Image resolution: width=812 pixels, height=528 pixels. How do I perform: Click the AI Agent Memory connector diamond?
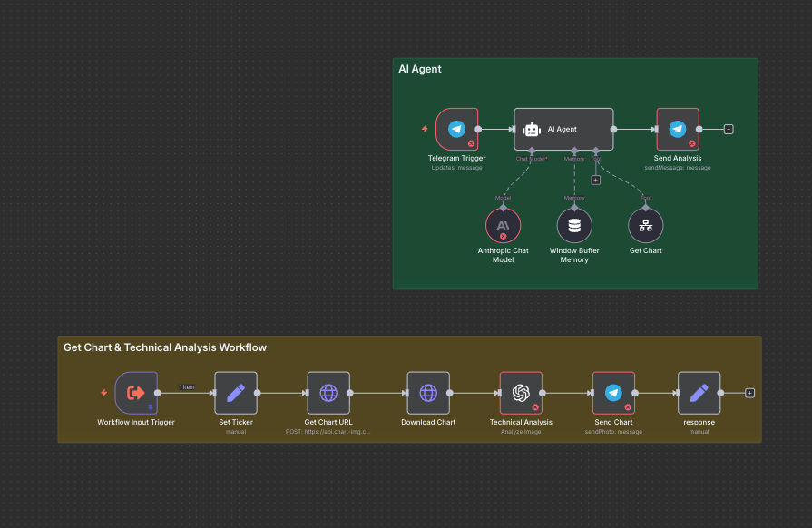[574, 150]
